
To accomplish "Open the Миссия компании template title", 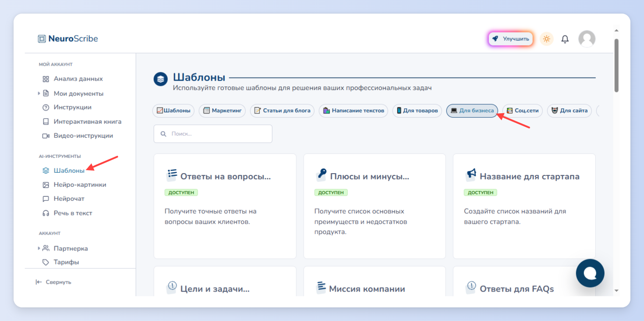I will (367, 289).
